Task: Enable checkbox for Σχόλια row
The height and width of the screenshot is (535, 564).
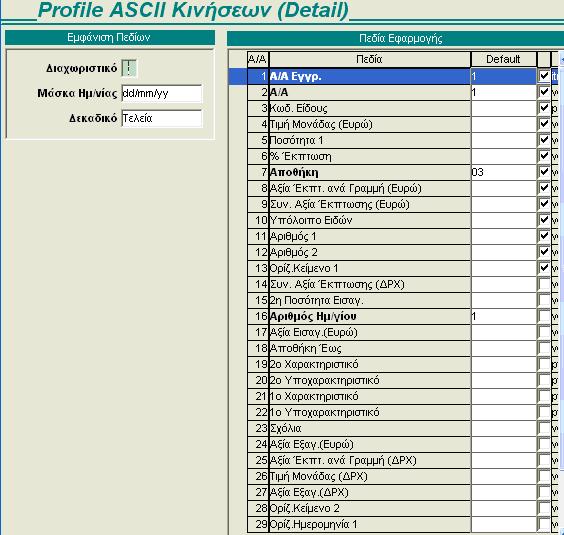Action: (x=544, y=428)
